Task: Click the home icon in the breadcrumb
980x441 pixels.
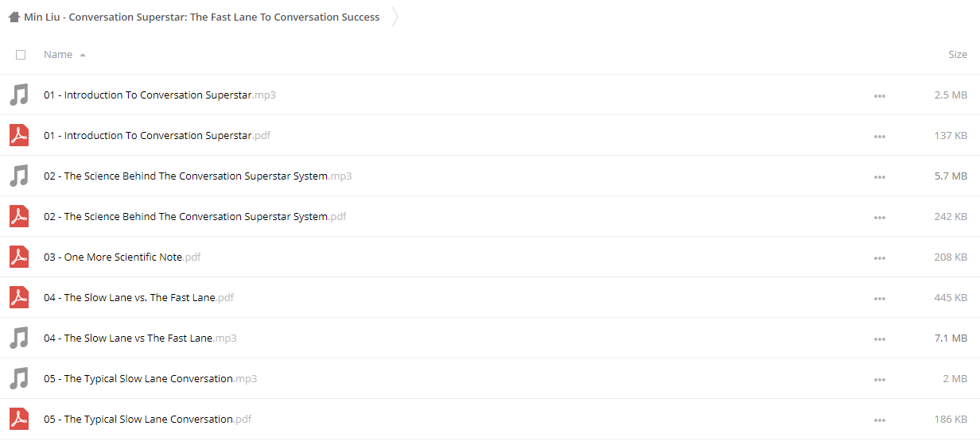Action: point(14,17)
